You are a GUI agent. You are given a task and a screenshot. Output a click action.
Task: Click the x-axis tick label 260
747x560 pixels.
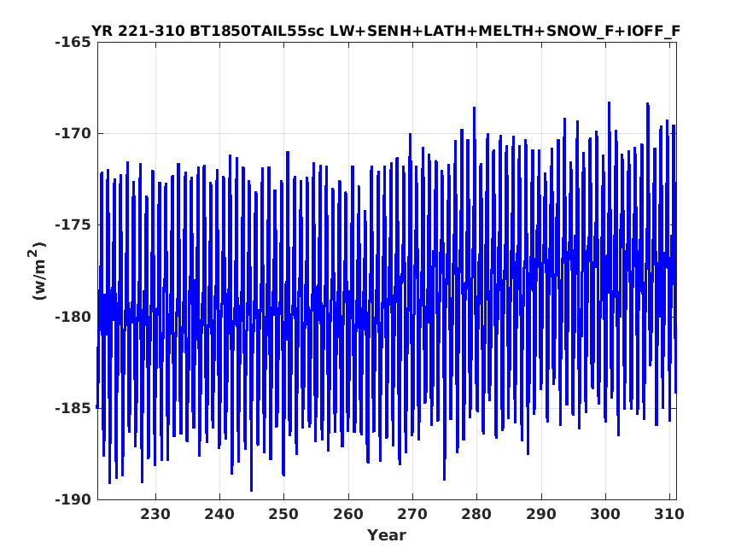click(x=348, y=514)
